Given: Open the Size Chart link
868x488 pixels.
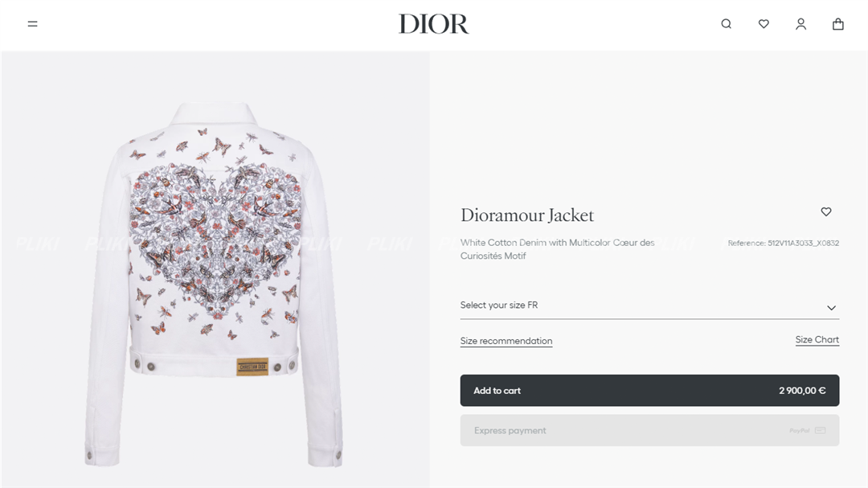Looking at the screenshot, I should (817, 339).
